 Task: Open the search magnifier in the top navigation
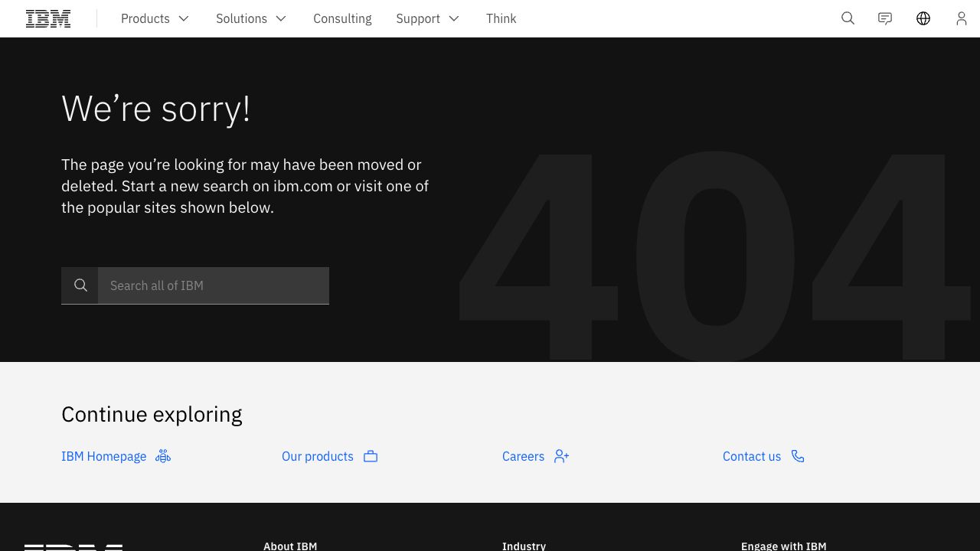[848, 18]
